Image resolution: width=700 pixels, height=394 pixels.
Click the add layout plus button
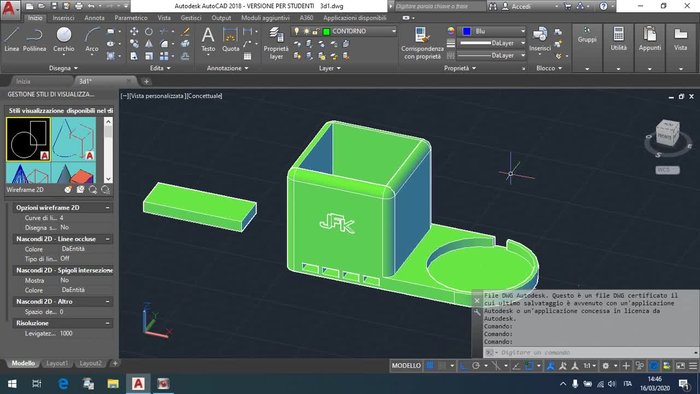(x=115, y=364)
